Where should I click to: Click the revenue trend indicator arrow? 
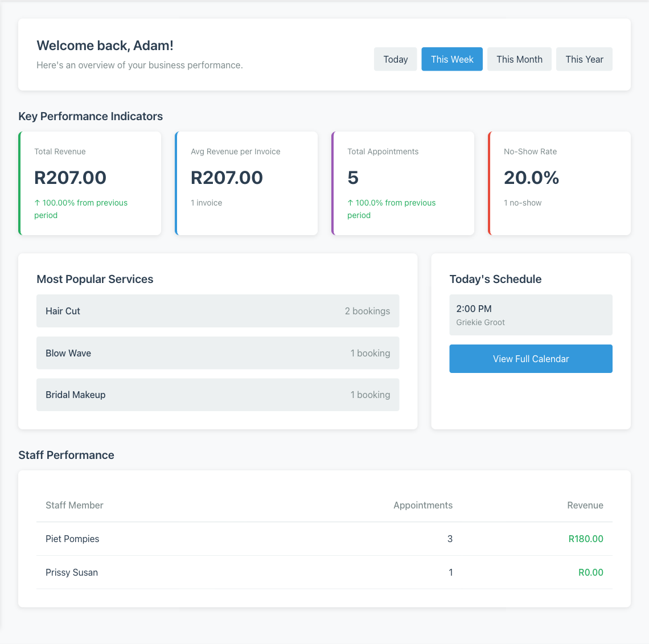point(38,203)
